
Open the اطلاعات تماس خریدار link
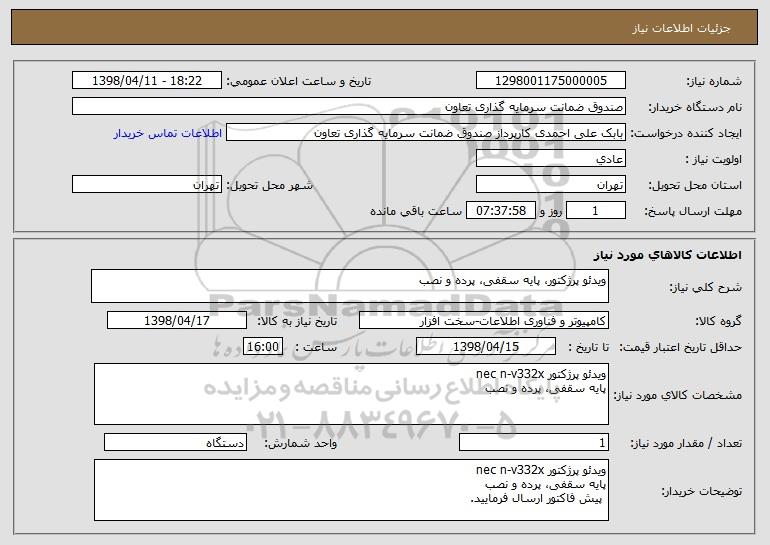167,133
